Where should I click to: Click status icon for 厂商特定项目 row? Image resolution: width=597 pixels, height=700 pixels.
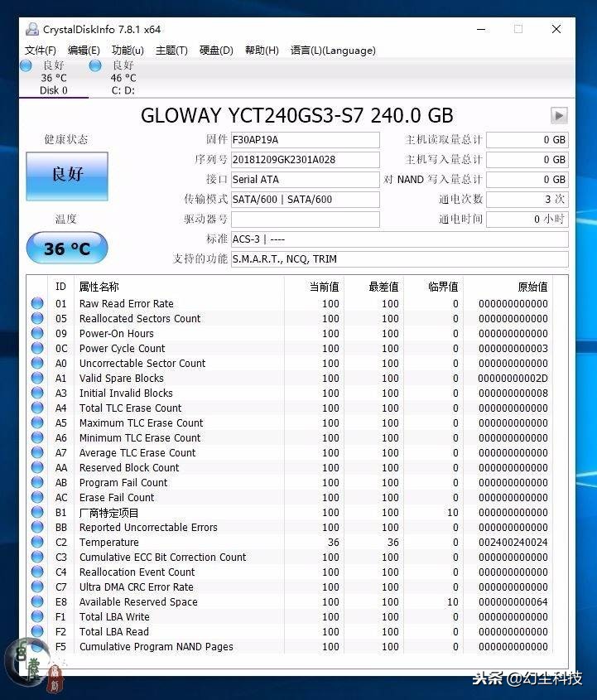coord(37,512)
